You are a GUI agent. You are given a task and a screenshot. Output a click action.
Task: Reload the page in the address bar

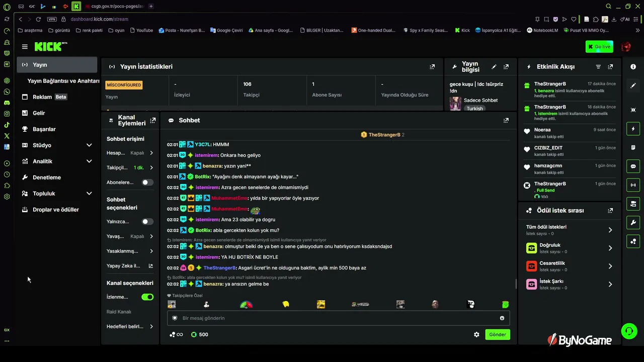click(x=38, y=19)
